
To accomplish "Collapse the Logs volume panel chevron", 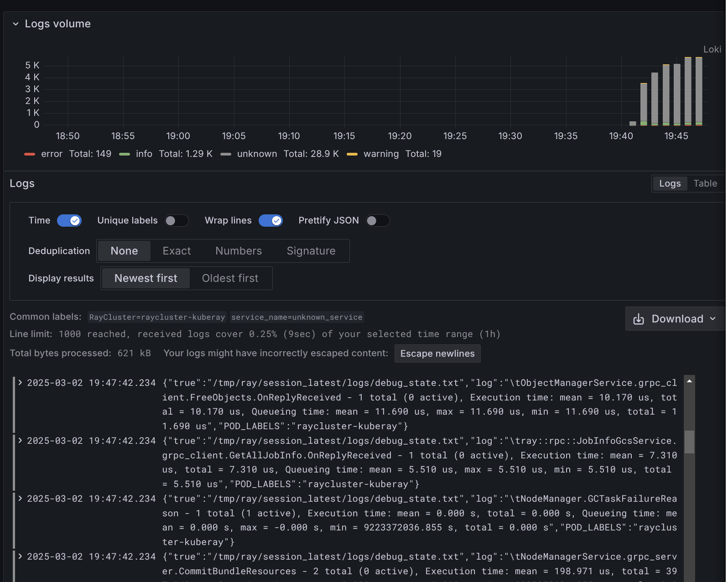I will click(x=16, y=24).
